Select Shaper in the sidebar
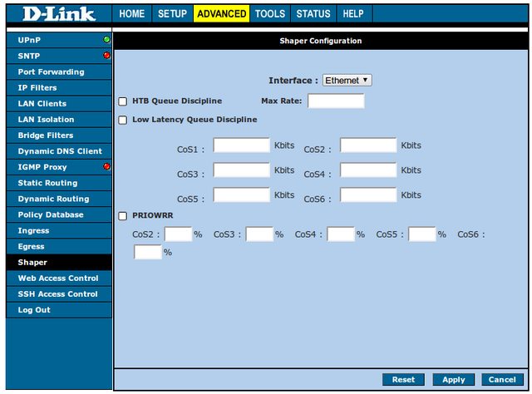 coord(59,263)
